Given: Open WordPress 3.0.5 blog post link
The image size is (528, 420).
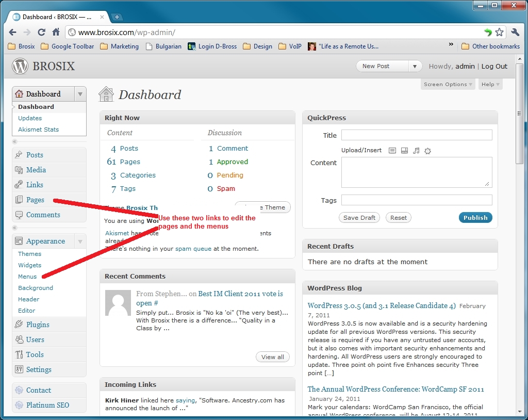Looking at the screenshot, I should (382, 306).
